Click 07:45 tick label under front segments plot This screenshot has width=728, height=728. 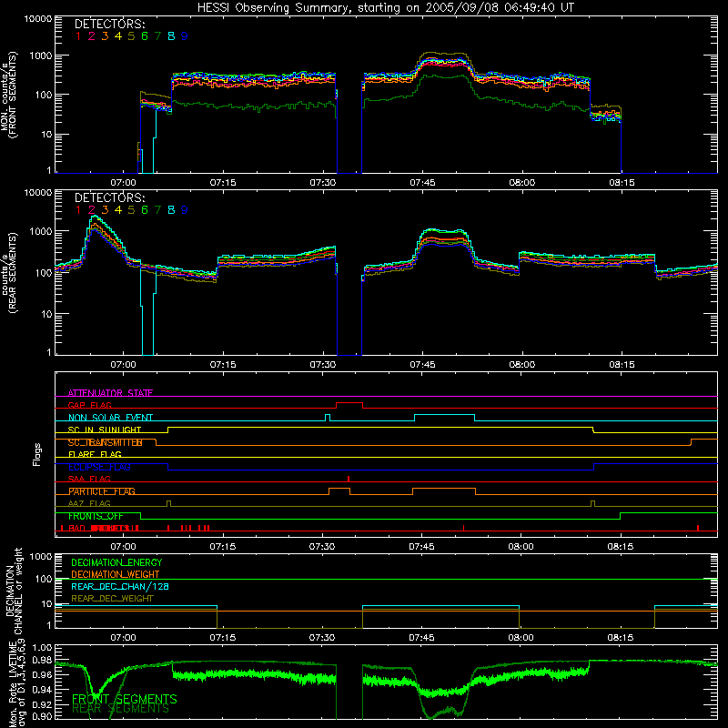422,183
